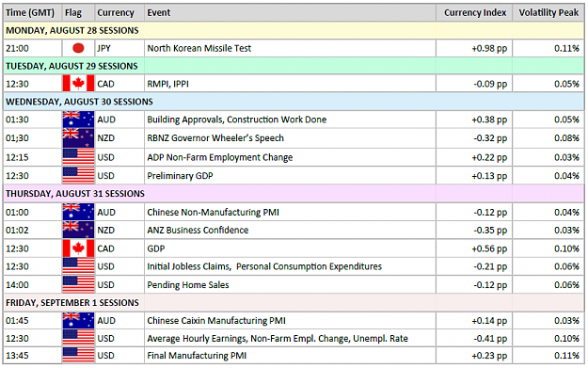Click the US flag beside Pending Home Sales
Image resolution: width=588 pixels, height=368 pixels.
pyautogui.click(x=78, y=285)
